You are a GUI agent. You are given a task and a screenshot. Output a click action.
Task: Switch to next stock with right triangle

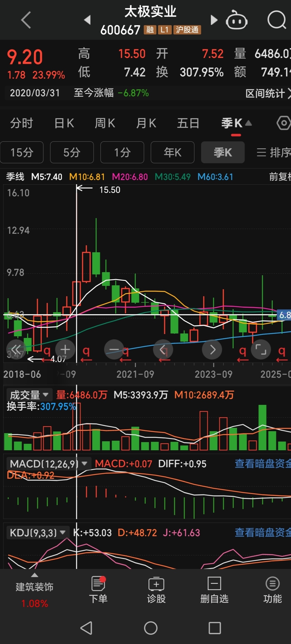[x=214, y=20]
